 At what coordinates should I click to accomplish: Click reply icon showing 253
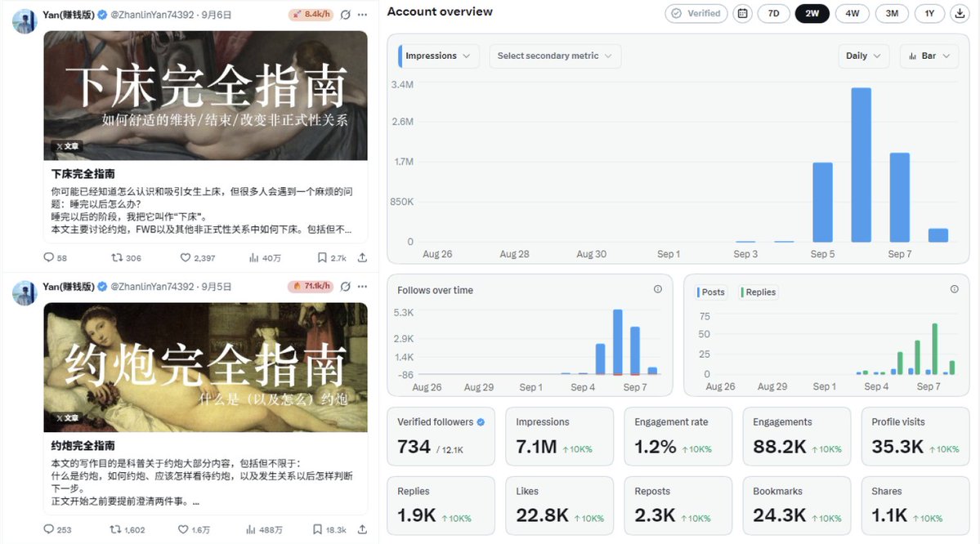[49, 529]
